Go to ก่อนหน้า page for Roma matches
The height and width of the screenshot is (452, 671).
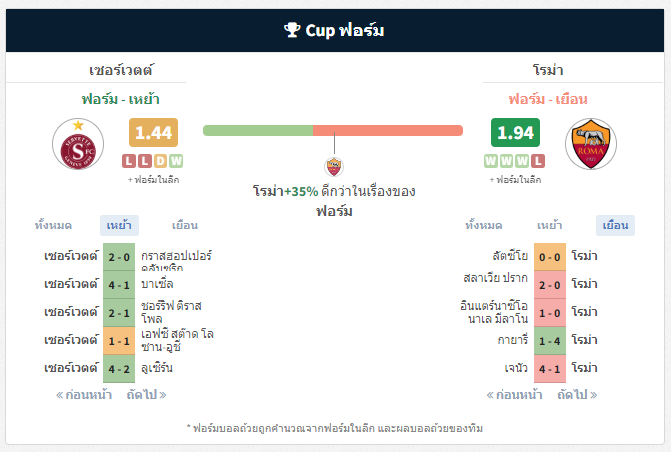[x=514, y=394]
